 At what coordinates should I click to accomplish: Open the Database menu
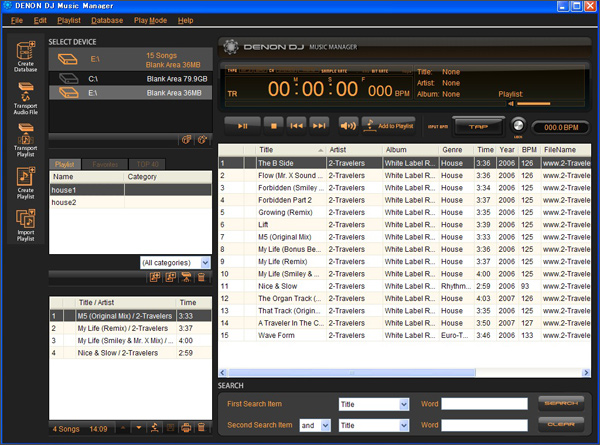[107, 20]
